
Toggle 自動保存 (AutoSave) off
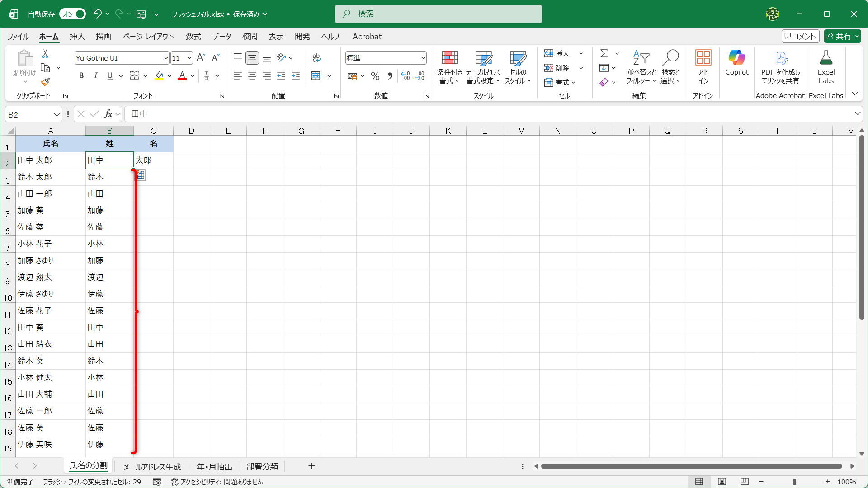(72, 14)
